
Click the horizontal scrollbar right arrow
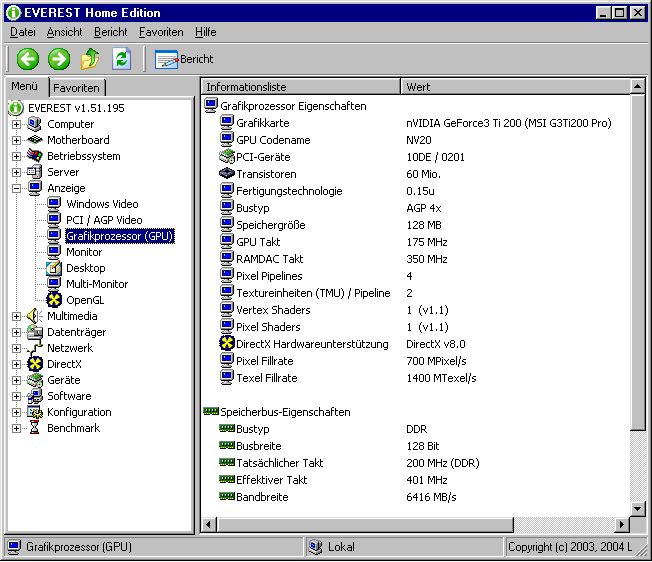(x=622, y=525)
